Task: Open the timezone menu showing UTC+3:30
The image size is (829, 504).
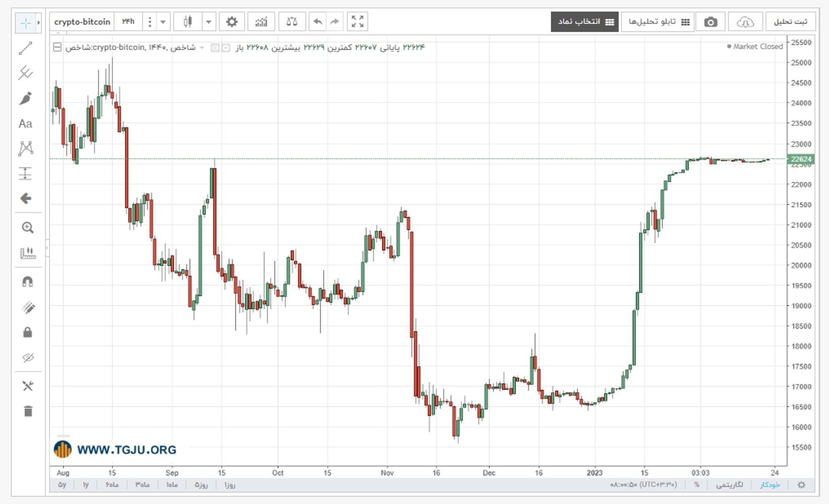Action: click(643, 485)
